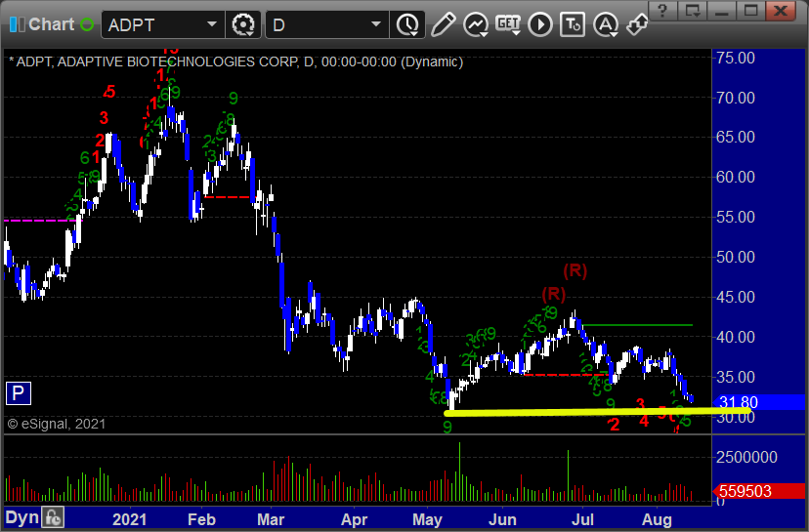The width and height of the screenshot is (809, 532).
Task: Click the Aug date axis label
Action: [x=657, y=519]
